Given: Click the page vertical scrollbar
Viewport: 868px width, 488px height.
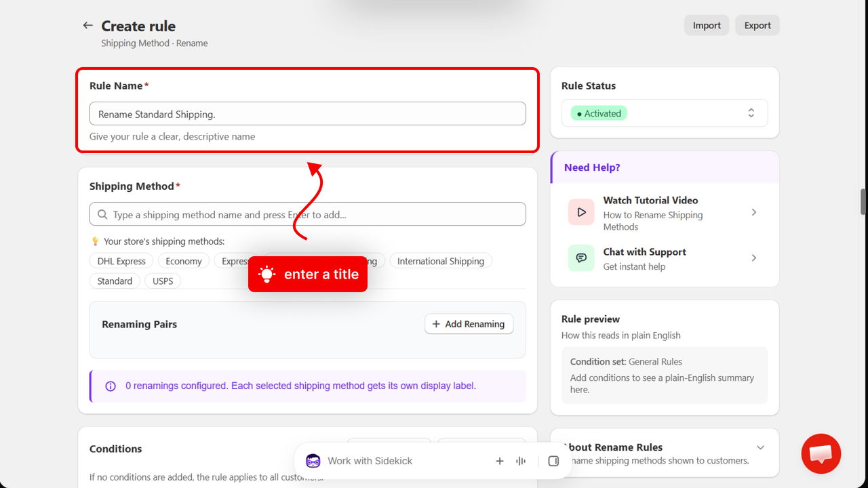Looking at the screenshot, I should click(863, 202).
